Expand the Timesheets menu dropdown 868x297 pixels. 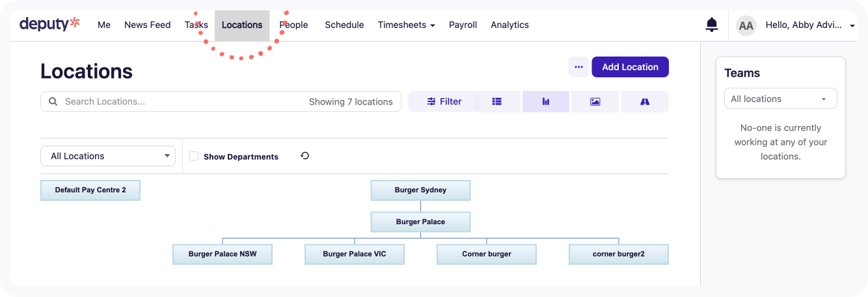pos(406,25)
